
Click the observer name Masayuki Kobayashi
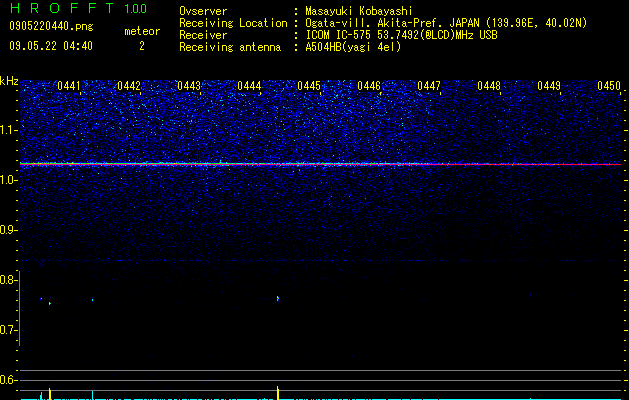click(359, 11)
